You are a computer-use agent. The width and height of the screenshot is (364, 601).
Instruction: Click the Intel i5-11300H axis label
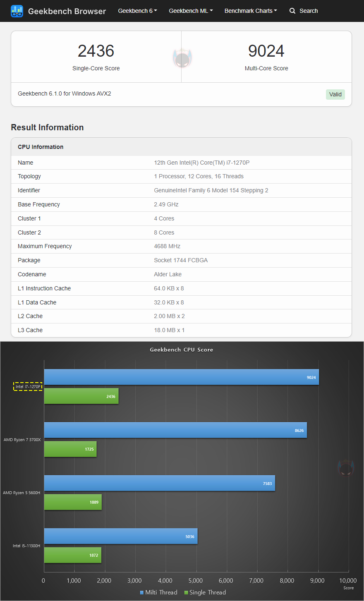point(26,546)
